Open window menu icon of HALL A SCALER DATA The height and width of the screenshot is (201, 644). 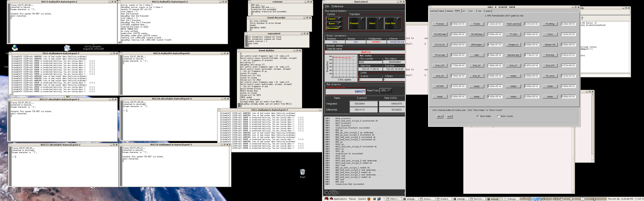430,7
